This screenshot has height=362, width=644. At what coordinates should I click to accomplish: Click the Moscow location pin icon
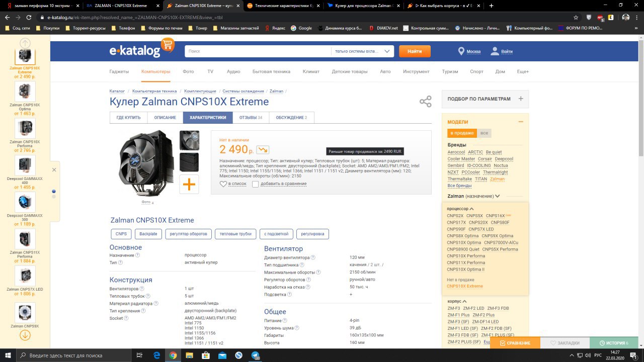point(461,51)
